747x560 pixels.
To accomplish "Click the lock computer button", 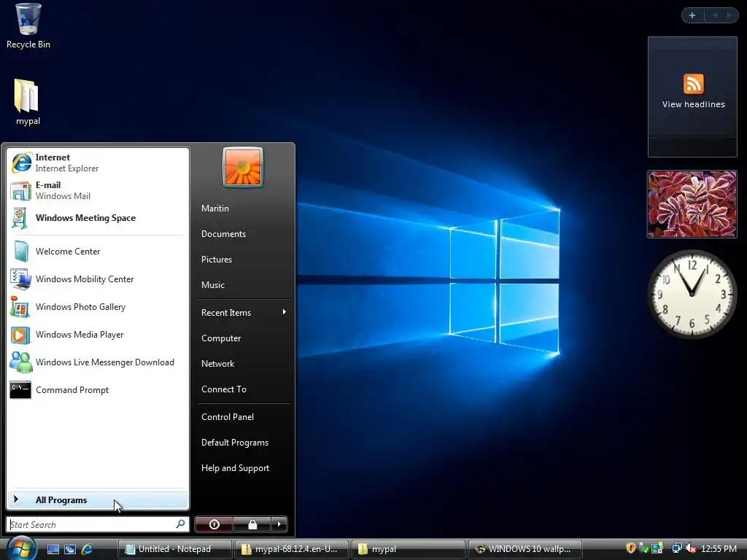I will pos(252,524).
